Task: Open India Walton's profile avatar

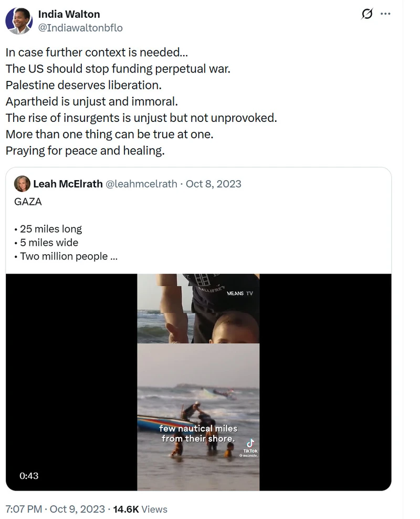Action: [x=19, y=20]
